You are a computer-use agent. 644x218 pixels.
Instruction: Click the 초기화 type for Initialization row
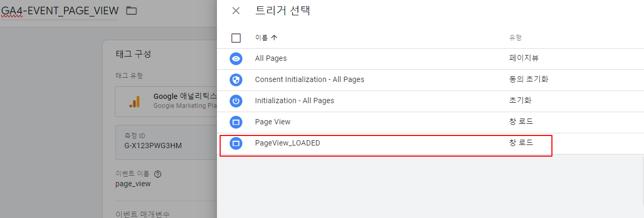(520, 101)
